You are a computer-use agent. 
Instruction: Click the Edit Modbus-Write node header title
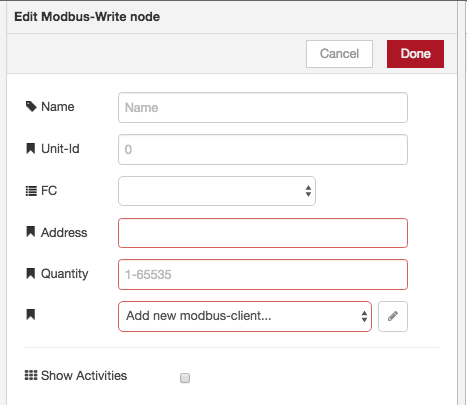tap(87, 17)
